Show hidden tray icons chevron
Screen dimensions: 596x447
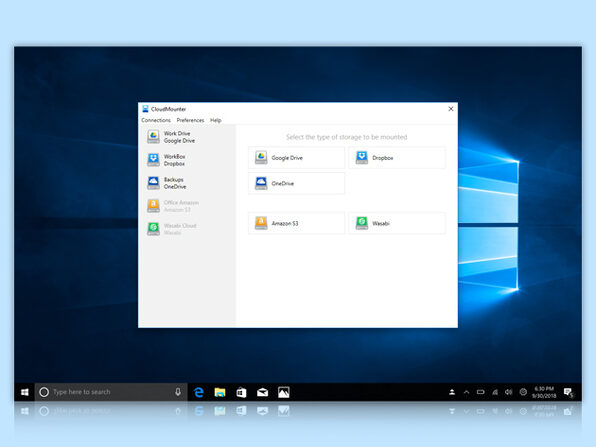tap(466, 392)
